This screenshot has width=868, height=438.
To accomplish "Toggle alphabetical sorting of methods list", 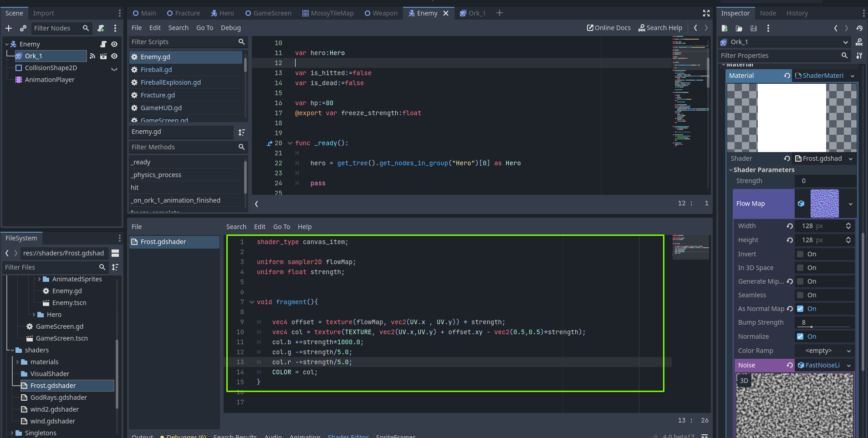I will (242, 132).
